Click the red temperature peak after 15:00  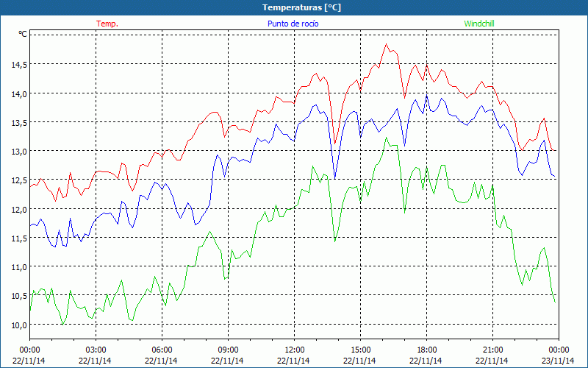coord(386,44)
